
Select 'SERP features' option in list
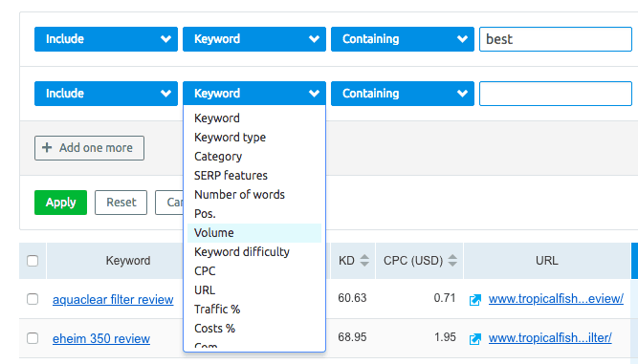(254, 176)
